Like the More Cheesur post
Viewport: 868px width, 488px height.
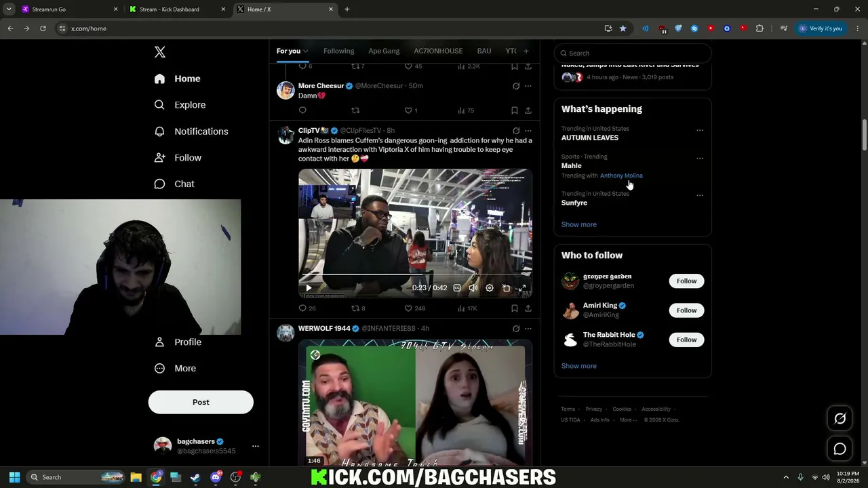coord(411,110)
